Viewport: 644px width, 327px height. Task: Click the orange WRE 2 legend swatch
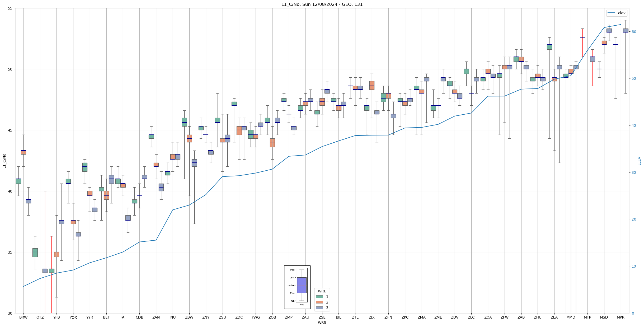[x=319, y=302]
